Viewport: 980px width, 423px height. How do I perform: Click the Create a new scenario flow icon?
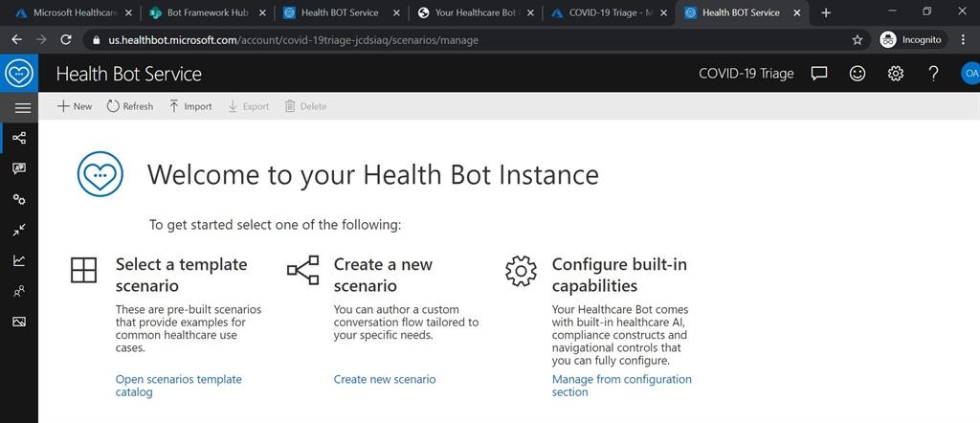pos(303,270)
